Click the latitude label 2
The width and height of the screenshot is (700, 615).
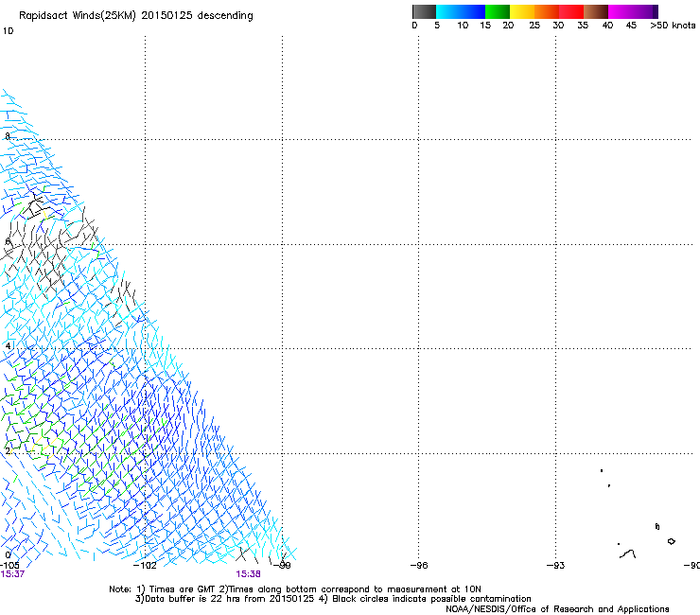pos(8,451)
